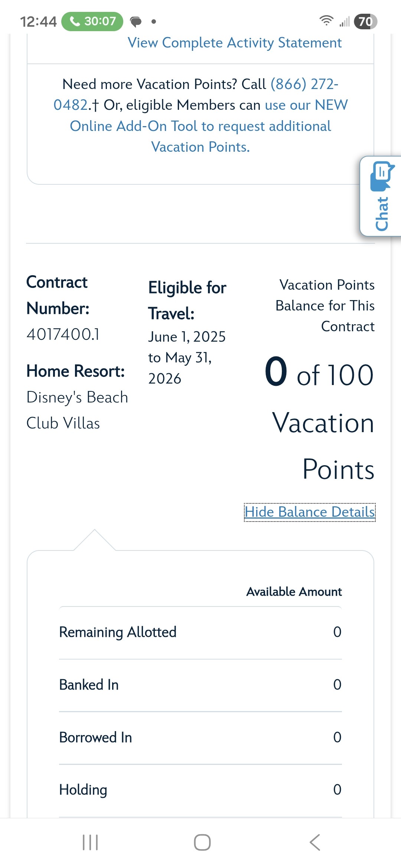
Task: Open the recent apps button
Action: pos(90,842)
